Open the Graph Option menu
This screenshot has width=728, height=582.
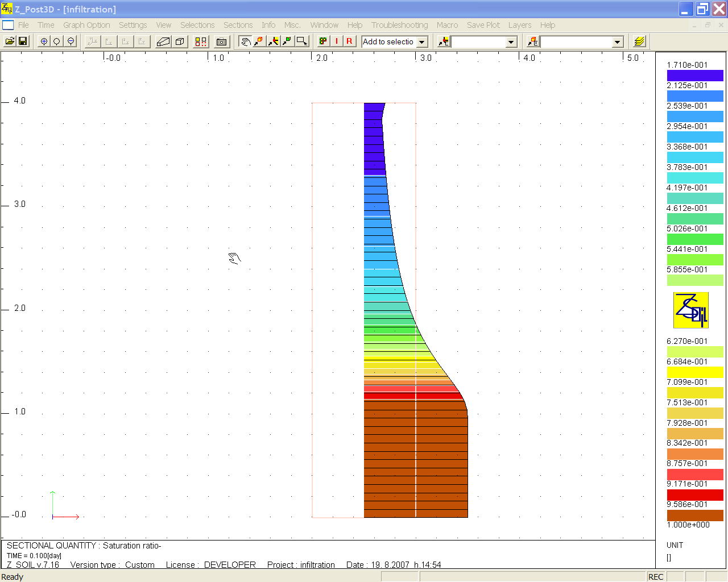[x=86, y=25]
